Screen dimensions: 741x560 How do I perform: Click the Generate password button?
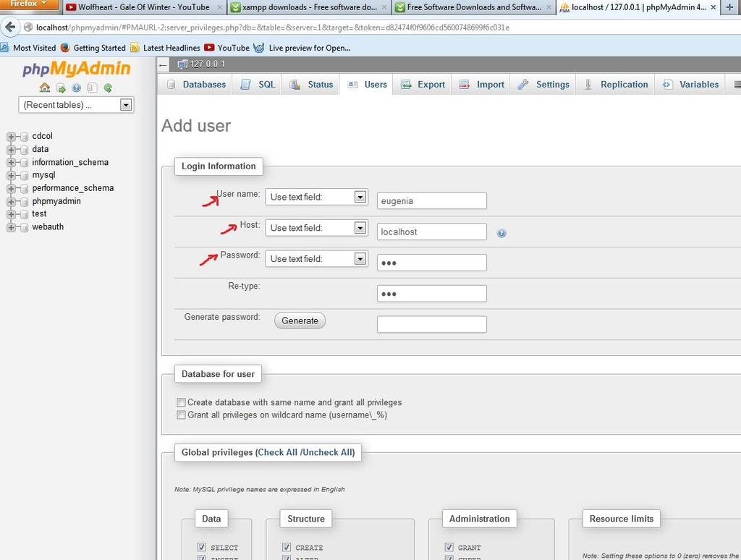point(300,321)
